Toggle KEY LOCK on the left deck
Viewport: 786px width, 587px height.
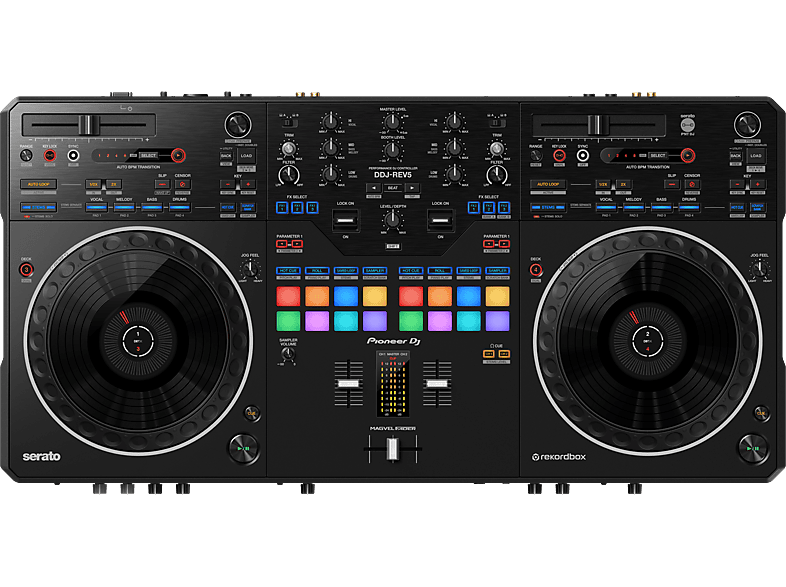click(x=50, y=156)
